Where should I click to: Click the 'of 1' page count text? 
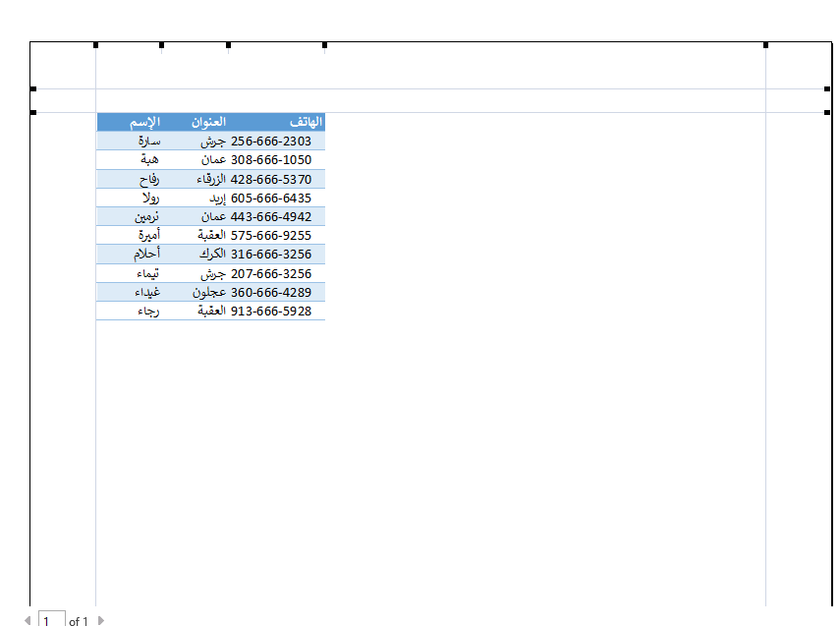[x=79, y=621]
